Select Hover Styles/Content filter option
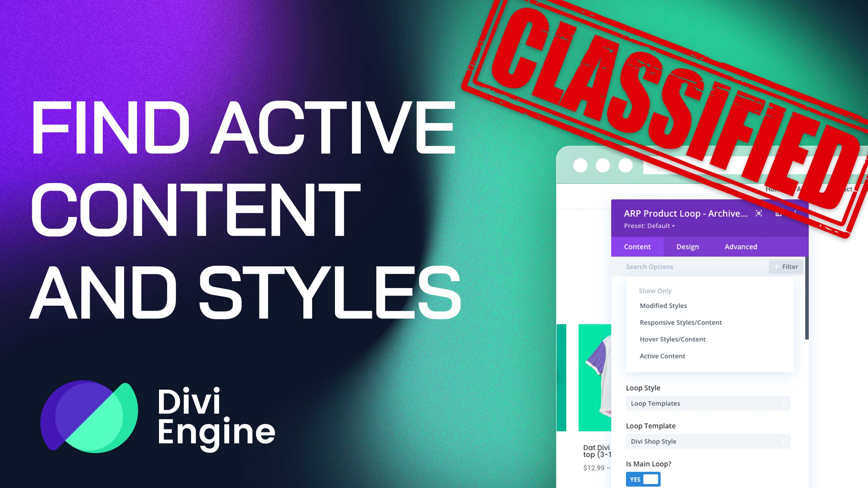This screenshot has height=488, width=868. coord(672,339)
